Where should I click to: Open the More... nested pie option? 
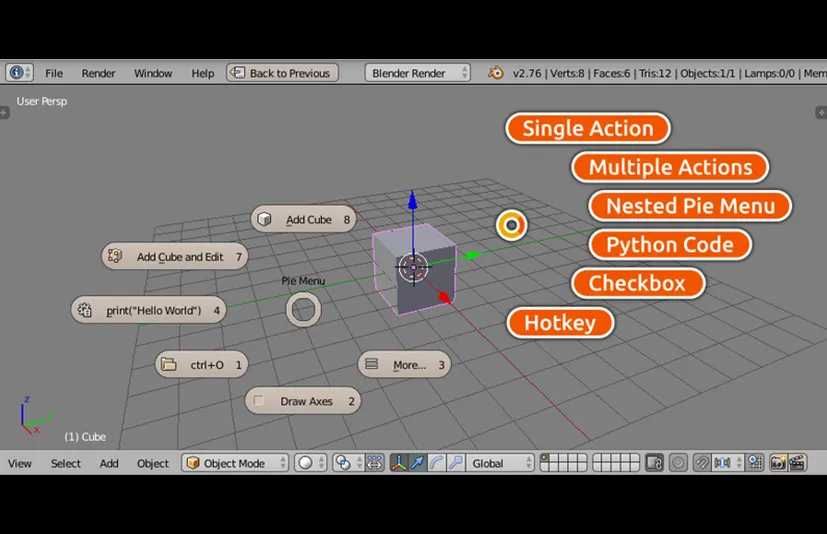405,365
